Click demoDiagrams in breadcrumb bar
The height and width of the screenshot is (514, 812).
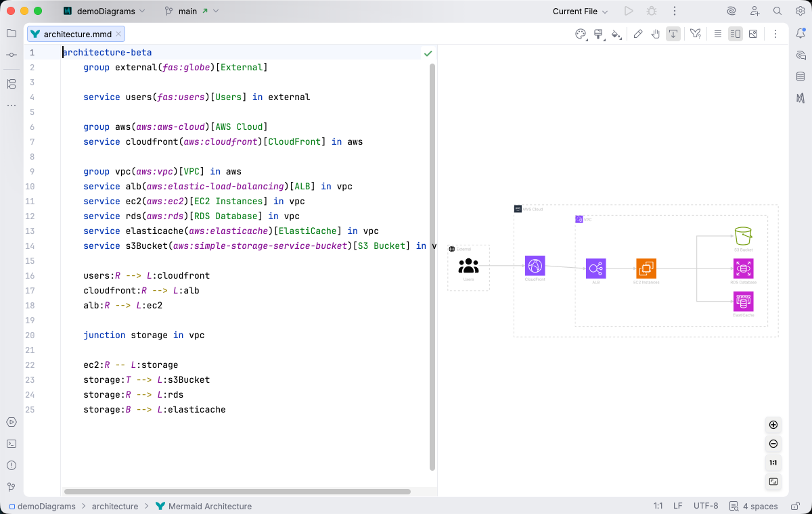point(41,506)
